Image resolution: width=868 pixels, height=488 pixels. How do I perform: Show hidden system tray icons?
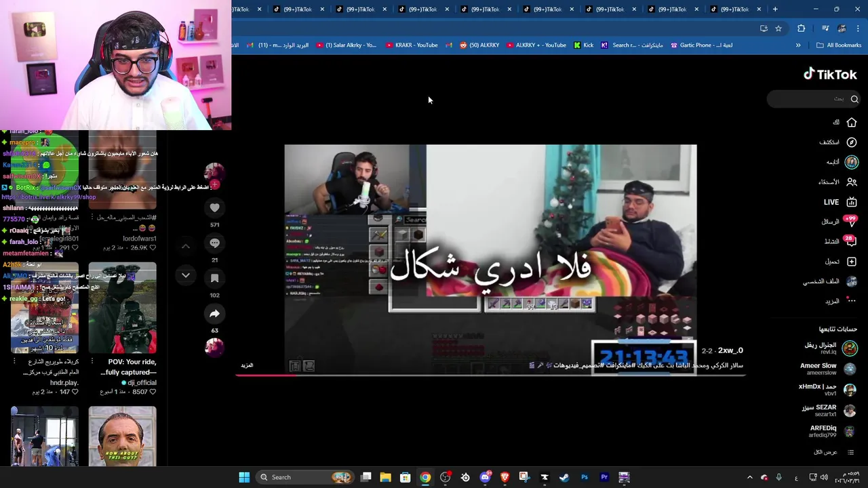click(749, 477)
